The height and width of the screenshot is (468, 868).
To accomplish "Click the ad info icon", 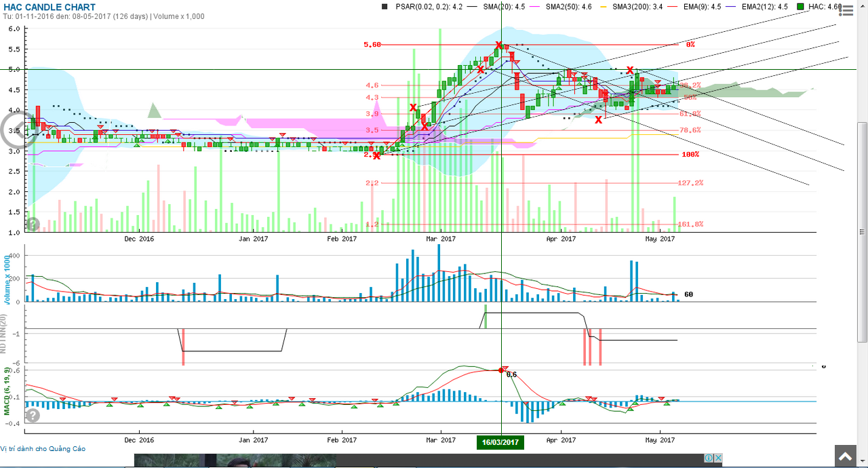I will pos(708,458).
